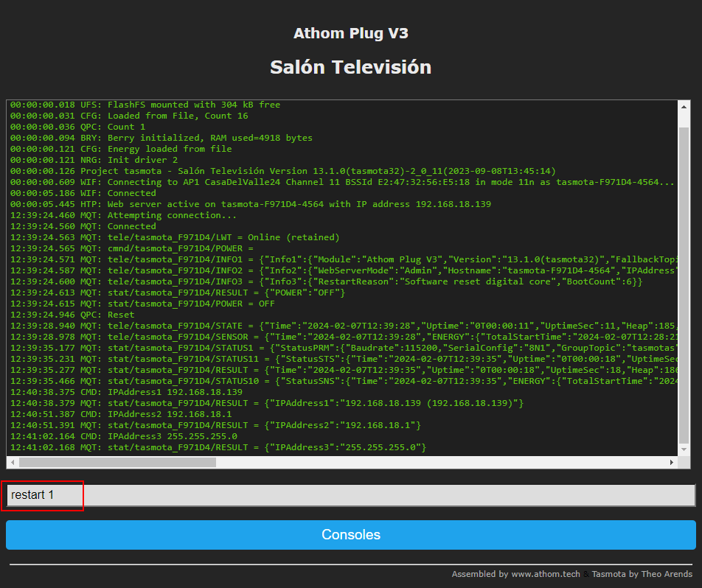Image resolution: width=702 pixels, height=588 pixels.
Task: Open the Tasmota by Theo Arends link
Action: (642, 574)
